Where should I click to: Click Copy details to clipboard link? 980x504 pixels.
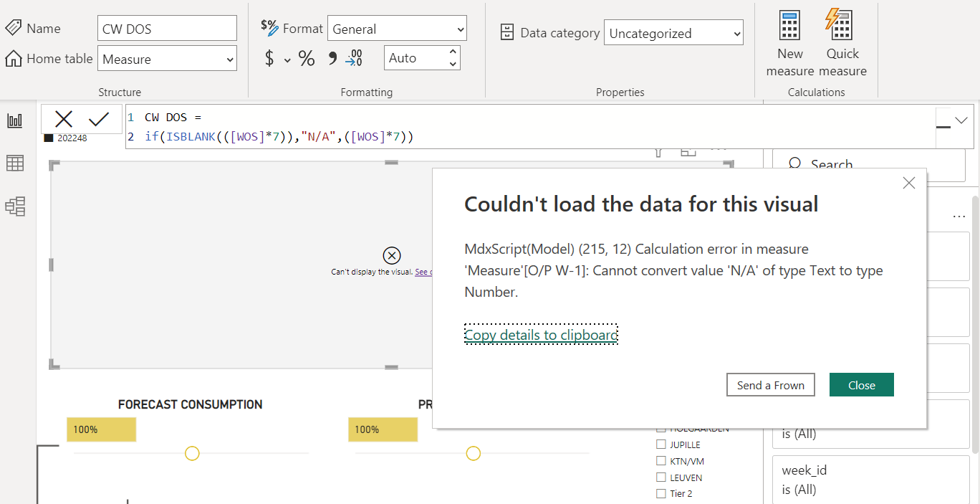click(541, 335)
